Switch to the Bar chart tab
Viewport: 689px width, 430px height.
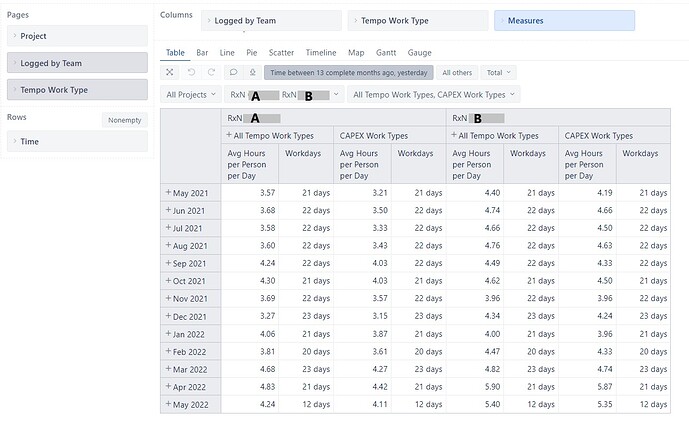tap(203, 51)
